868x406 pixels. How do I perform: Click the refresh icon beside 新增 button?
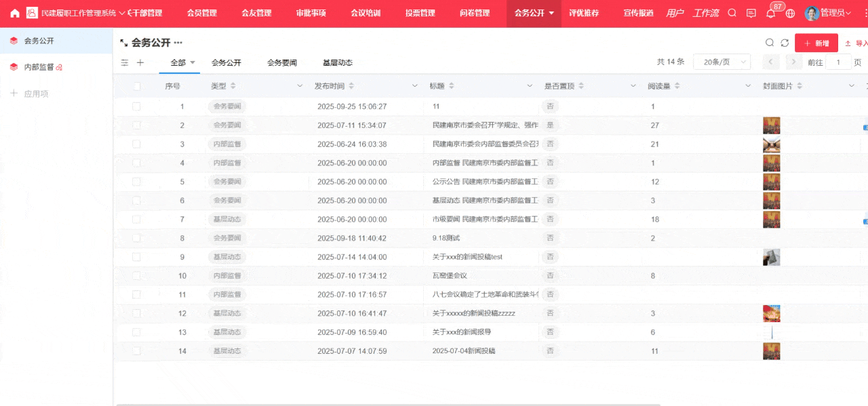785,43
